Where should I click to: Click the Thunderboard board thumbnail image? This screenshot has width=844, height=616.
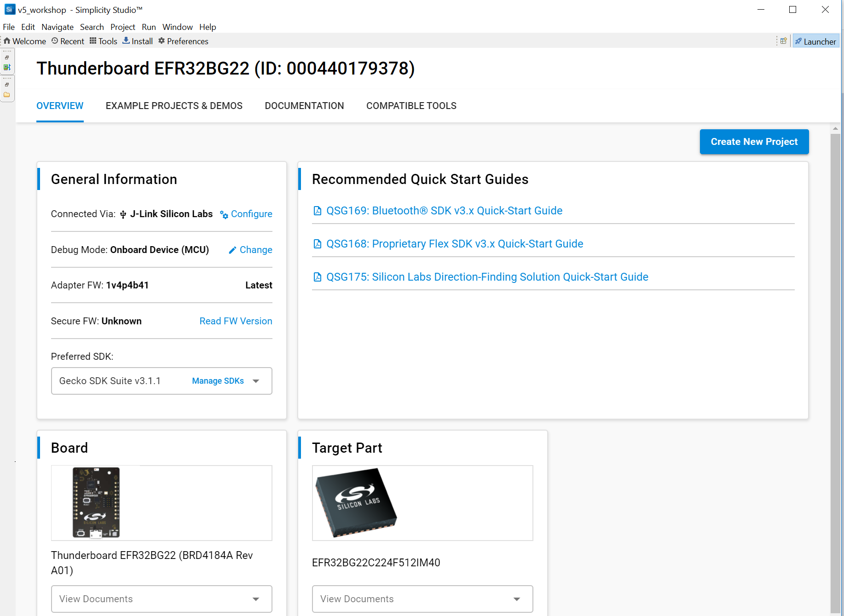click(x=96, y=502)
